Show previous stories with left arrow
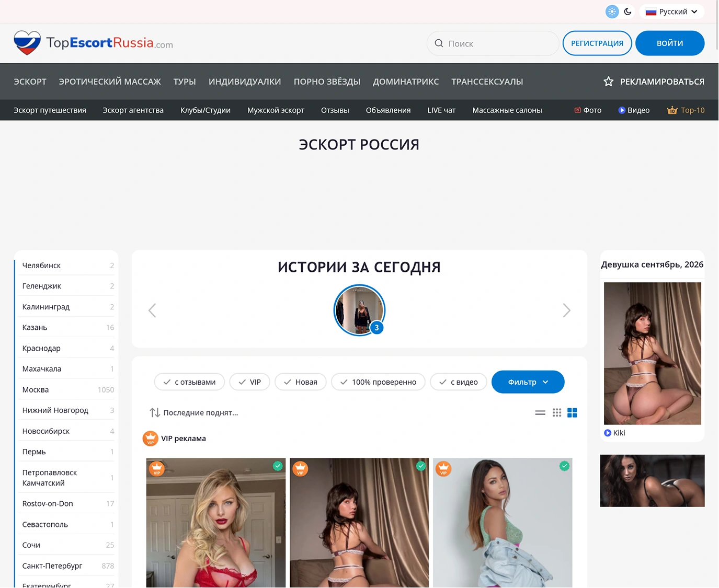 [x=152, y=310]
